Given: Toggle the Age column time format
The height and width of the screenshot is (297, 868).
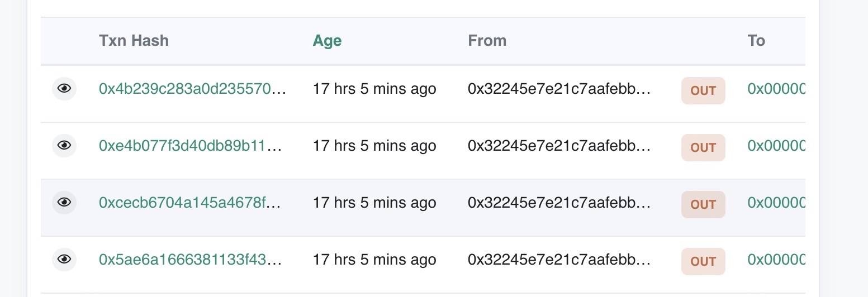Looking at the screenshot, I should point(327,41).
